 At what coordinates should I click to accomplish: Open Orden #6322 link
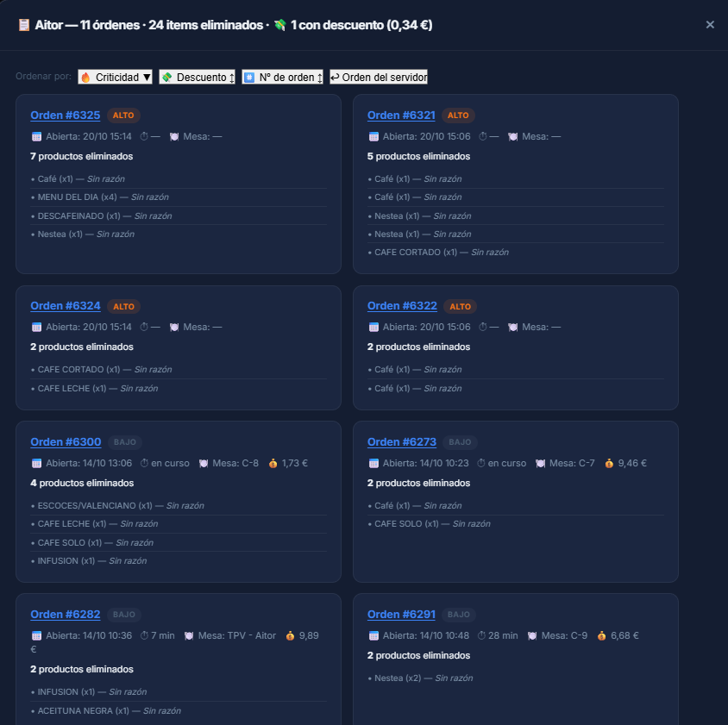point(402,306)
